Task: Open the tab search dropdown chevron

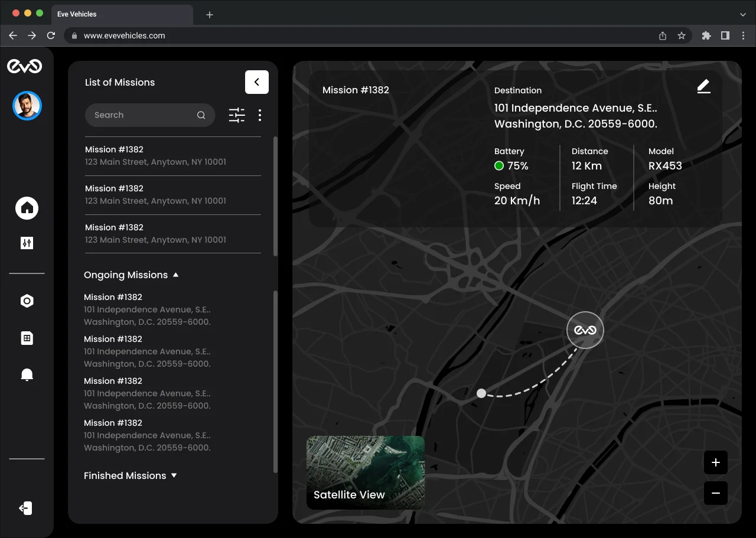Action: pos(743,14)
